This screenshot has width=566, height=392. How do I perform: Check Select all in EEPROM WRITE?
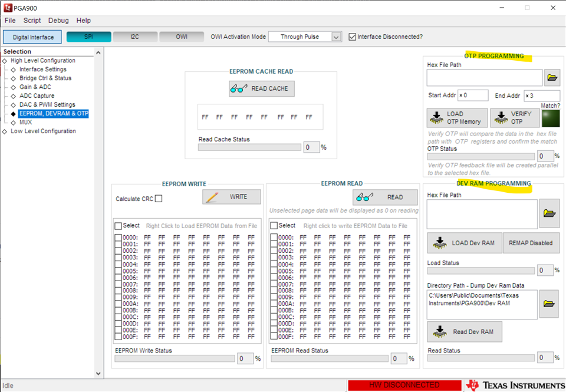pos(118,226)
